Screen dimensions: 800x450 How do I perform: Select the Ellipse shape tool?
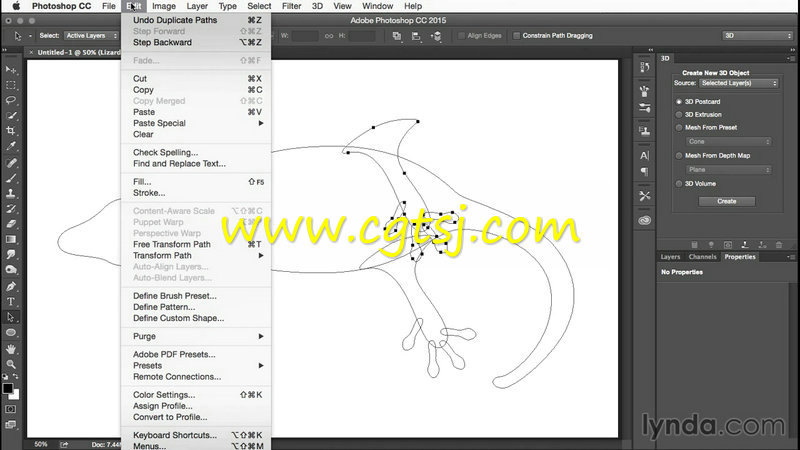[11, 333]
